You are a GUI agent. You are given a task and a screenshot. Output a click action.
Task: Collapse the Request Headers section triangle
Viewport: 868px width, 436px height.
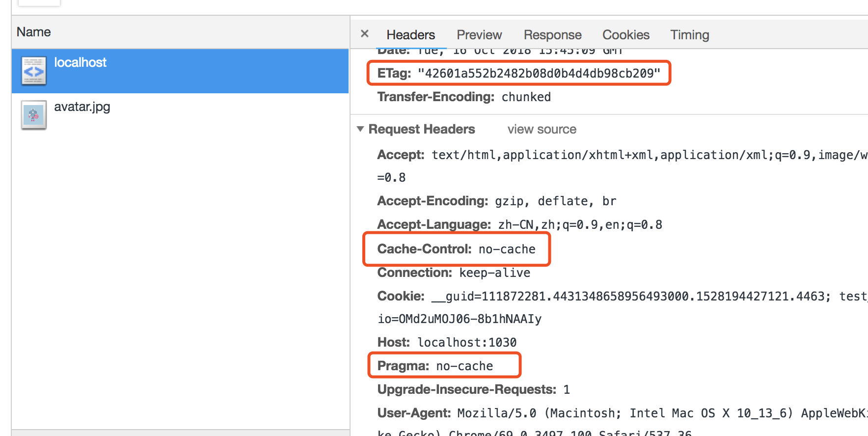coord(360,129)
